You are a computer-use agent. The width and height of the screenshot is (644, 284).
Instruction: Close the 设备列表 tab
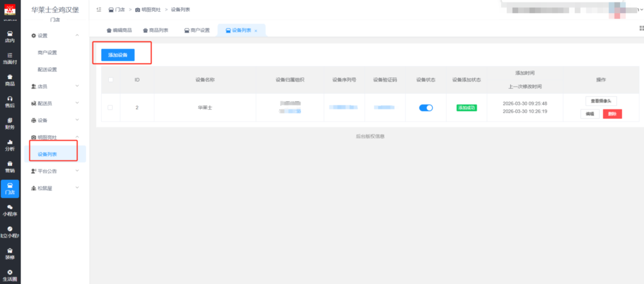pyautogui.click(x=256, y=31)
